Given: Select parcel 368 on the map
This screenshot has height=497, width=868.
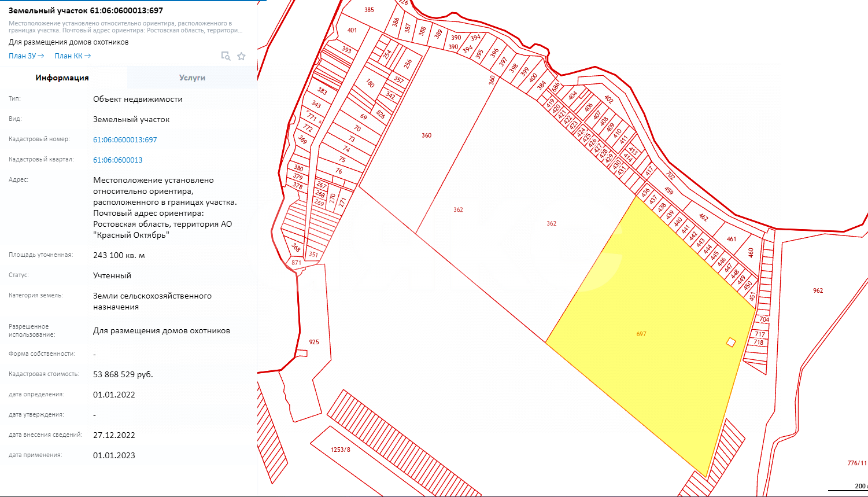Looking at the screenshot, I should pos(296,247).
